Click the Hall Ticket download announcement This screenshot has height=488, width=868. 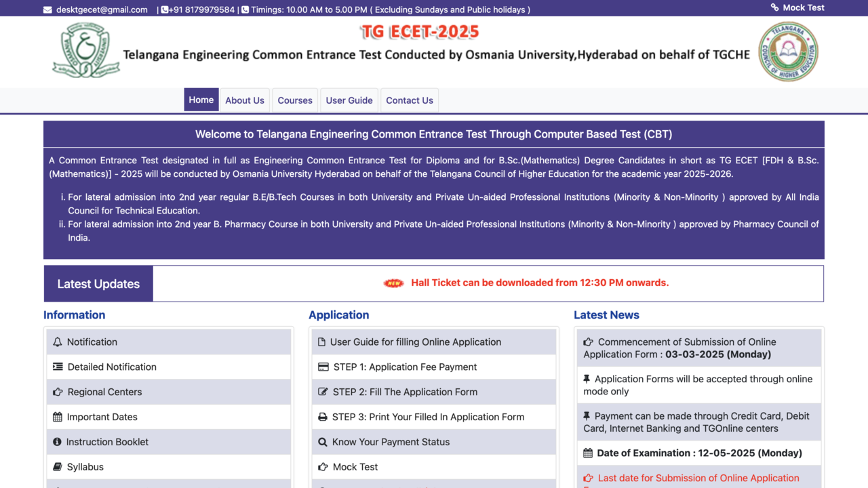click(x=540, y=283)
